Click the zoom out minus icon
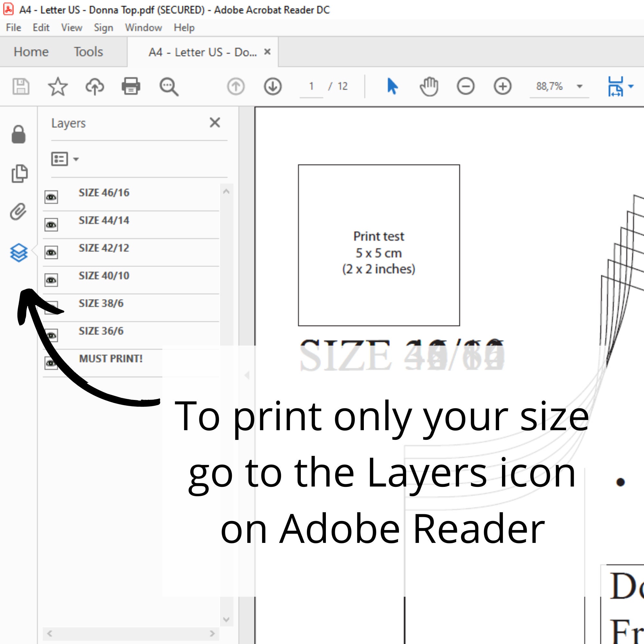Viewport: 644px width, 644px height. (x=466, y=86)
